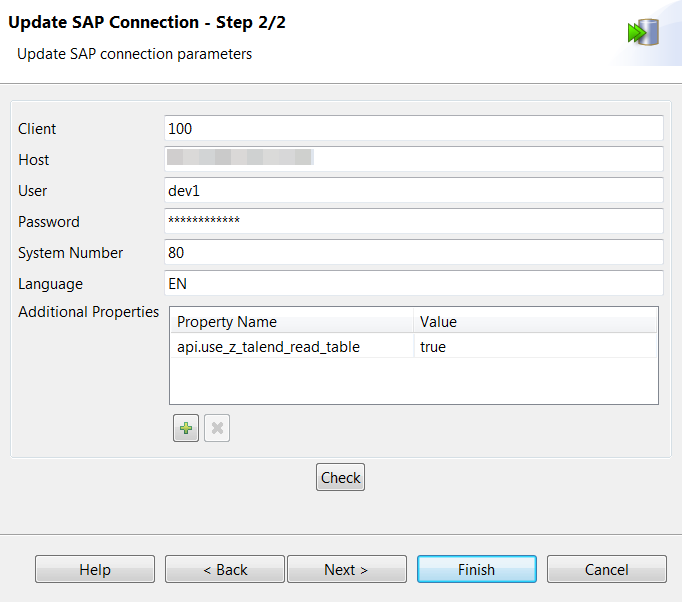This screenshot has height=602, width=682.
Task: Click the grey X remove property icon
Action: pos(217,429)
